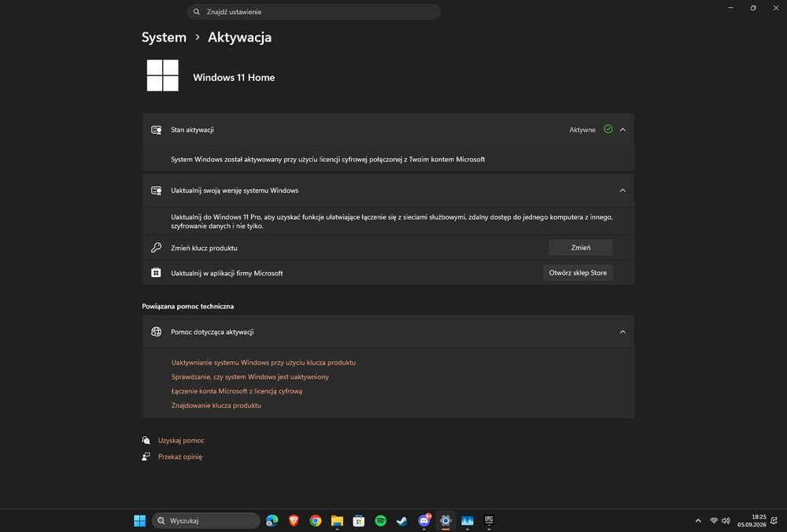Click the feedback icon beside Przekaż opinię

[146, 456]
